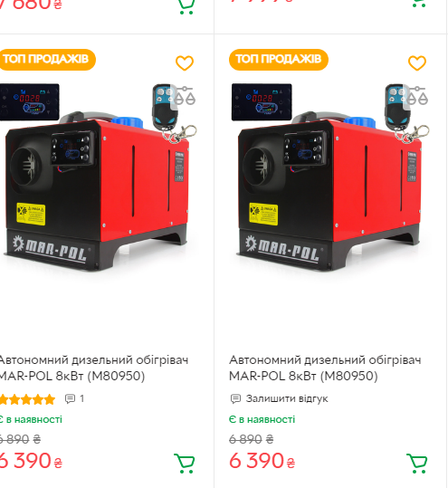Click right ТОП ПРОДАЖІВ badge

(x=279, y=60)
